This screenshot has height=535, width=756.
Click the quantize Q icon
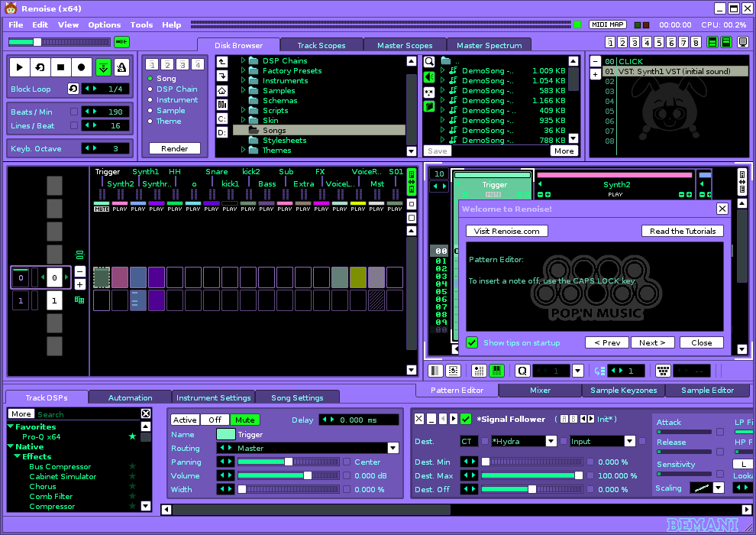pyautogui.click(x=522, y=371)
